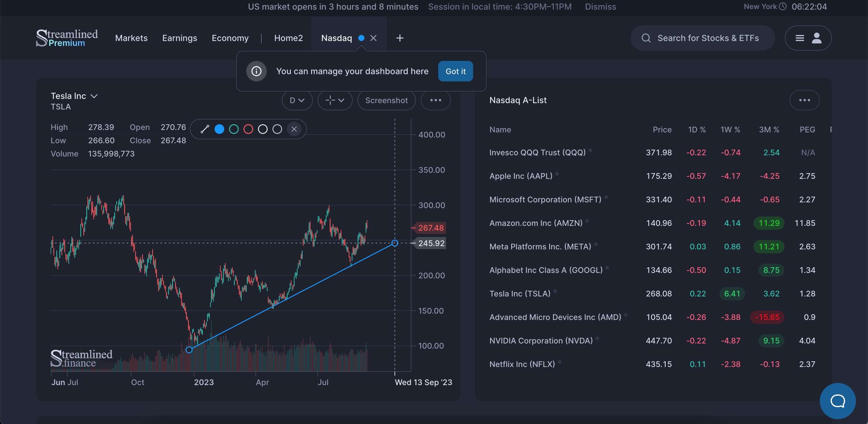Image resolution: width=868 pixels, height=424 pixels.
Task: Switch to the Home2 dashboard tab
Action: pyautogui.click(x=288, y=38)
